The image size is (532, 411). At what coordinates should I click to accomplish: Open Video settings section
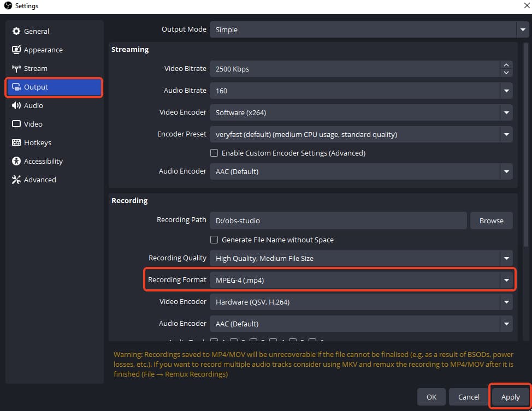pos(54,124)
